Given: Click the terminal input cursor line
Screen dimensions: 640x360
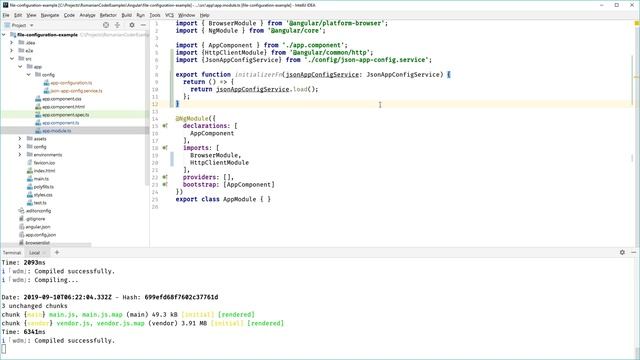Looking at the screenshot, I should 4,349.
